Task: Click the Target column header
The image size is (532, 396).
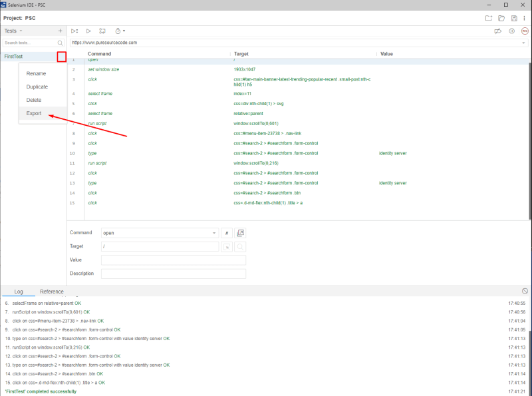Action: (241, 54)
